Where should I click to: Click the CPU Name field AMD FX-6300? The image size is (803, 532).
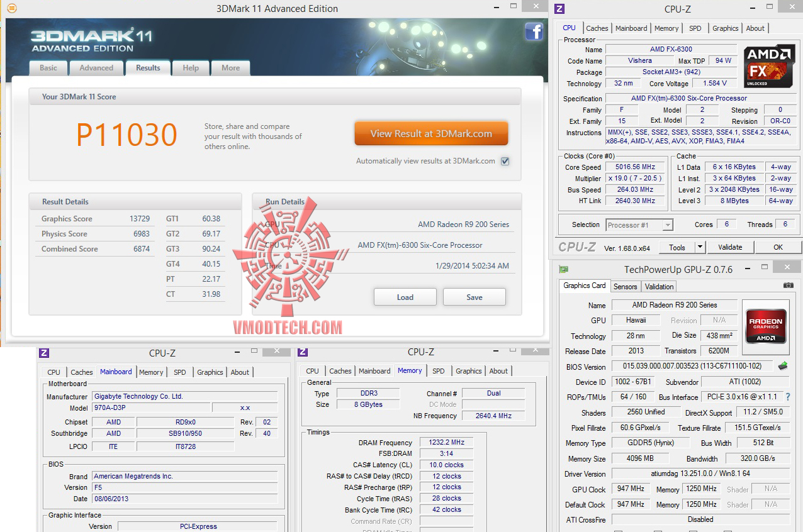click(671, 49)
